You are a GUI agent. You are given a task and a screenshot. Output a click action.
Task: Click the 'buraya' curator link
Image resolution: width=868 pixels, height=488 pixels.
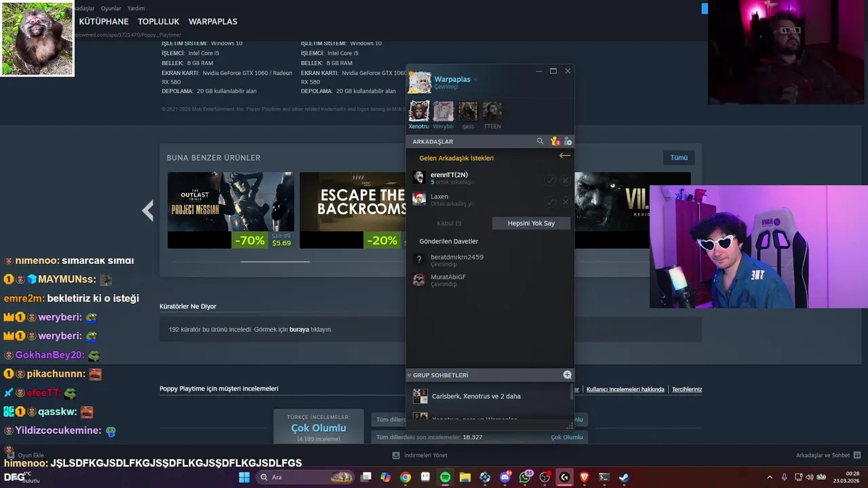(299, 329)
